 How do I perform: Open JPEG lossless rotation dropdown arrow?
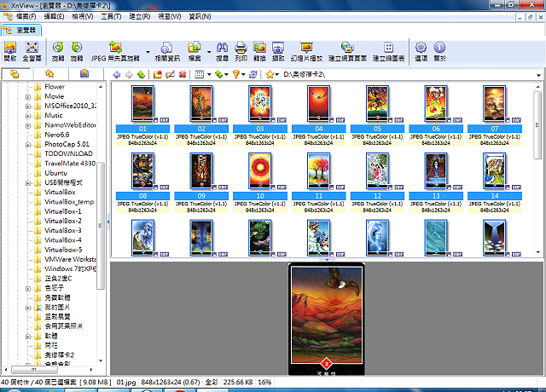pyautogui.click(x=148, y=52)
